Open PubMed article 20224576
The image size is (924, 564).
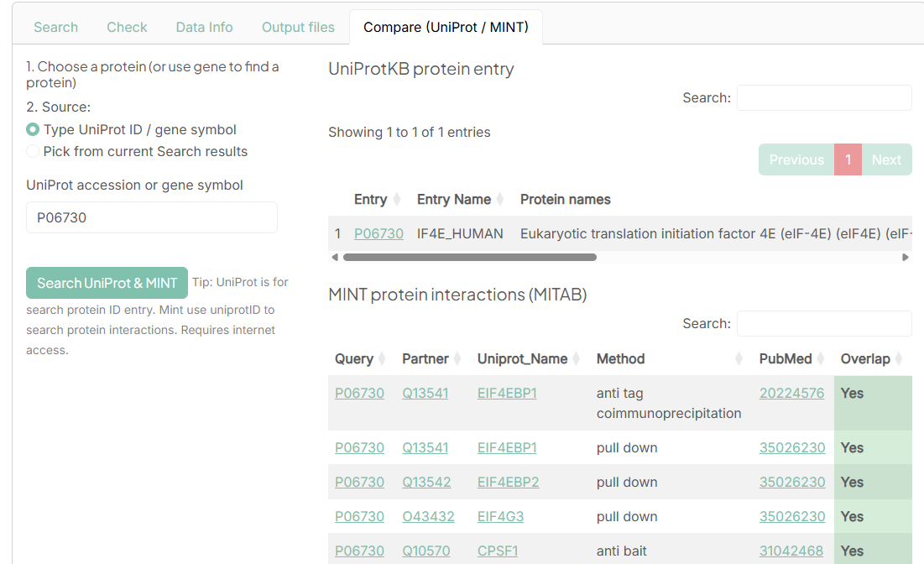[x=791, y=393]
